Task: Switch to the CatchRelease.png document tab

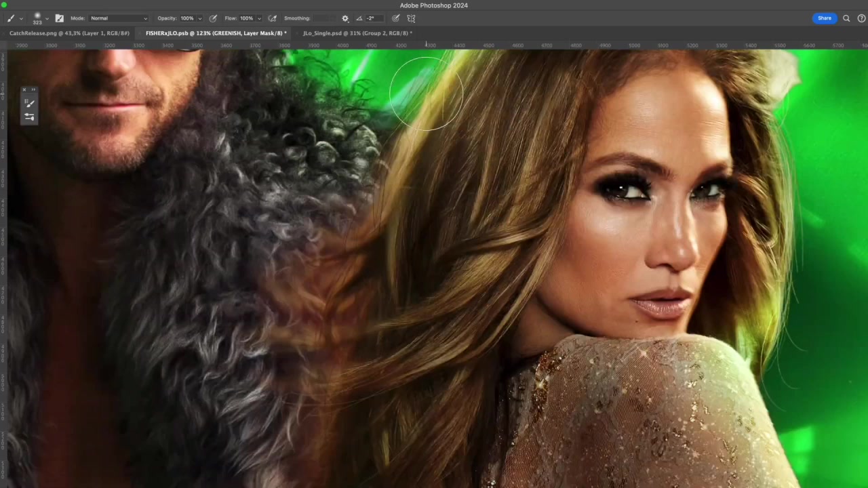Action: [x=69, y=33]
